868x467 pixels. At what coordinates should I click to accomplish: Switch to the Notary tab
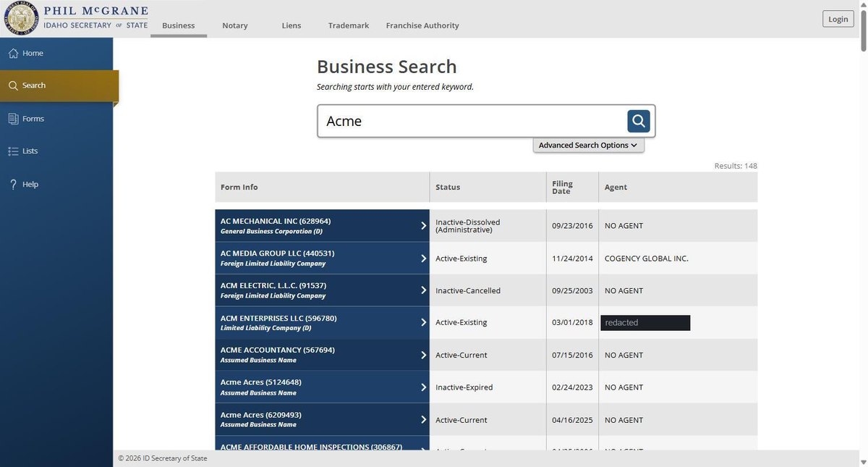pyautogui.click(x=235, y=25)
